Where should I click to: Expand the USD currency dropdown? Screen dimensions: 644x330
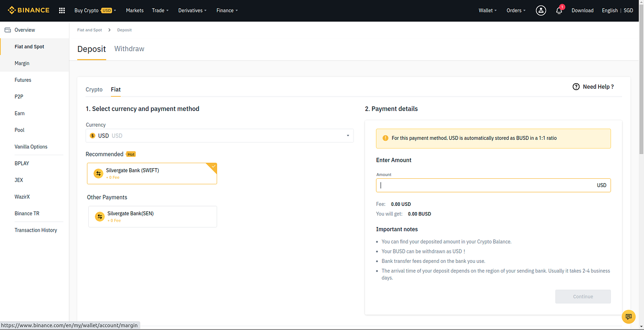click(x=219, y=136)
